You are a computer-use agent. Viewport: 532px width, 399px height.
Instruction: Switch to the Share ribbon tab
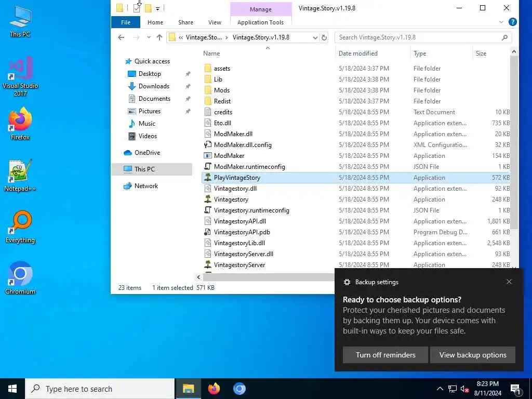point(185,22)
